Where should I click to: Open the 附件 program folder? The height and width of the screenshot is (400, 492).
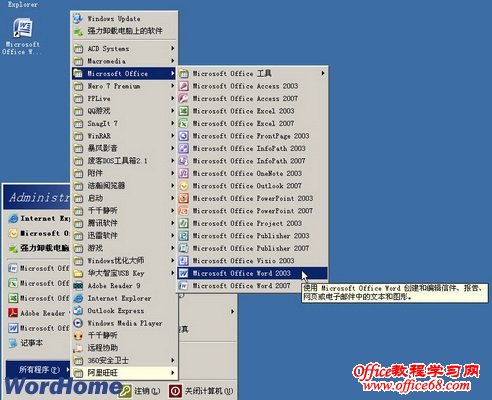point(124,173)
